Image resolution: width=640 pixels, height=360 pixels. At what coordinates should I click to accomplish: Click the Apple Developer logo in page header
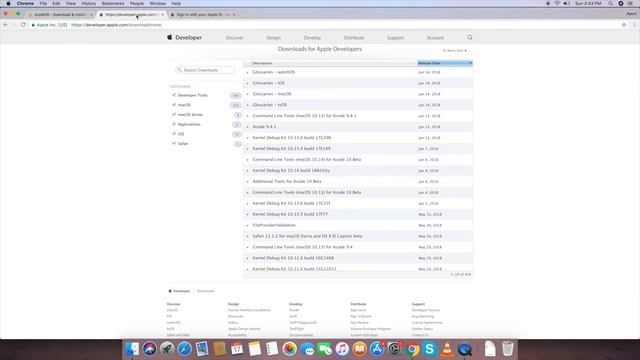click(184, 38)
